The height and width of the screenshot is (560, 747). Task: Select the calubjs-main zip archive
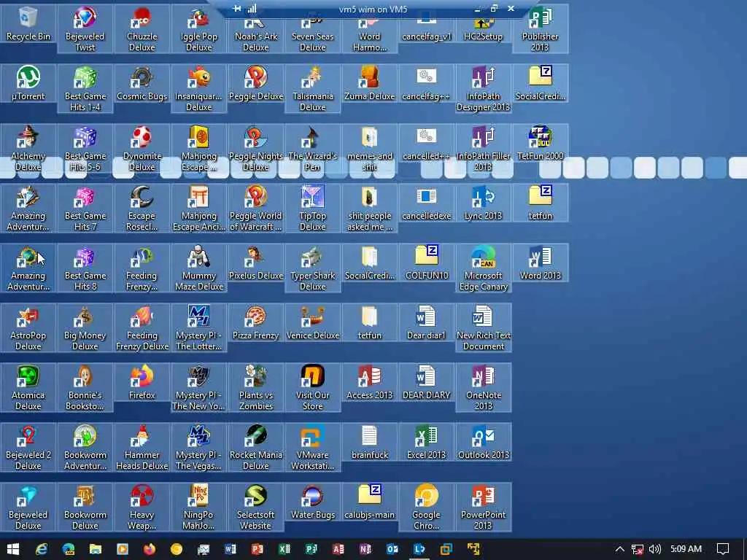click(370, 502)
